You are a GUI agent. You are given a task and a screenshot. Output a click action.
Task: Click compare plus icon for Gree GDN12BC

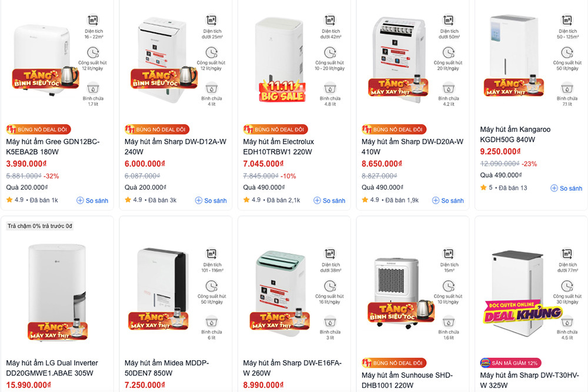point(81,201)
